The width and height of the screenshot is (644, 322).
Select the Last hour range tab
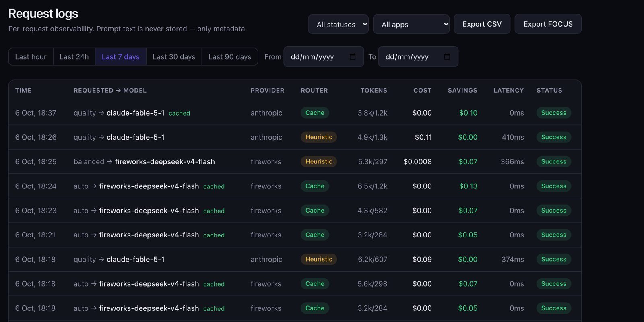(x=31, y=57)
